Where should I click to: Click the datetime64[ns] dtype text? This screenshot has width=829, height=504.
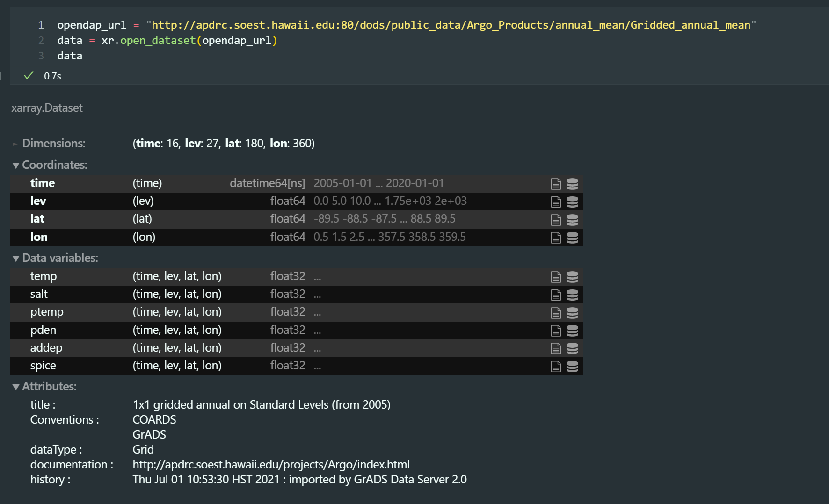click(x=267, y=183)
